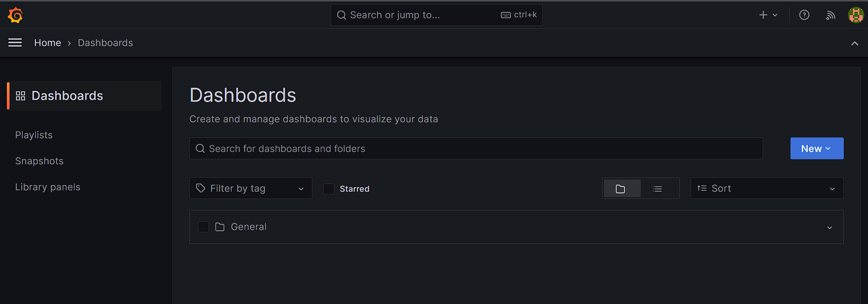
Task: Open the Filter by tag dropdown
Action: (250, 188)
